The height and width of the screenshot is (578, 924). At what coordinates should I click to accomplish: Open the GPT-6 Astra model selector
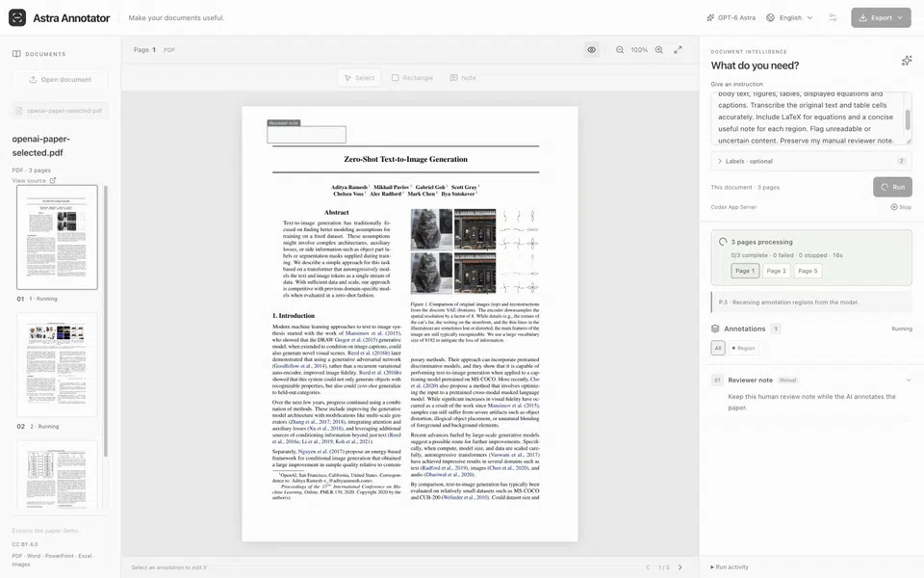(731, 17)
